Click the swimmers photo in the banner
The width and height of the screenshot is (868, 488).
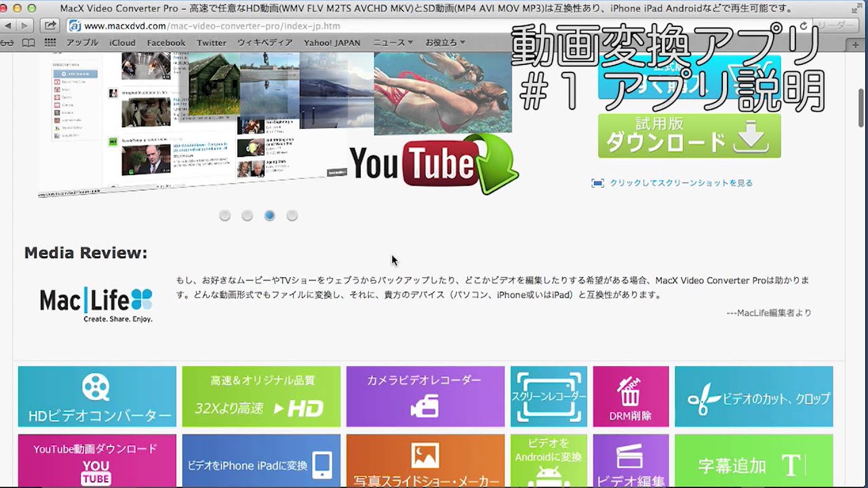coord(443,93)
